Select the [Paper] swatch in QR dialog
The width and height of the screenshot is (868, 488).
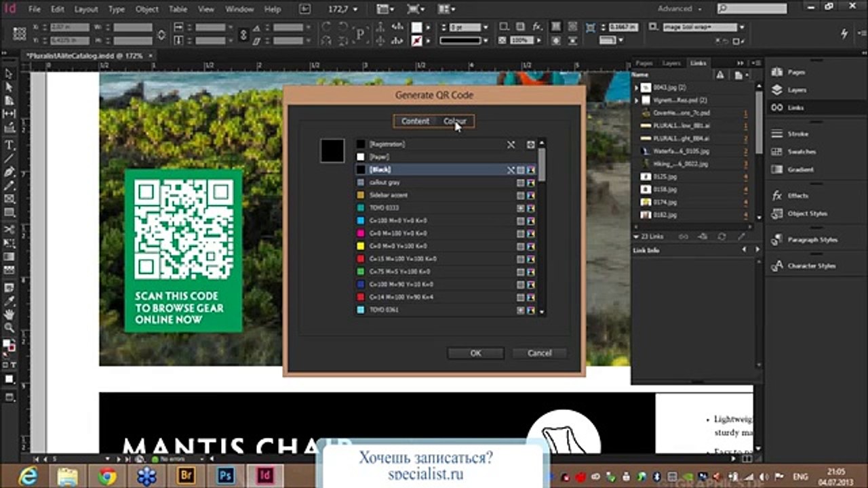coord(446,157)
